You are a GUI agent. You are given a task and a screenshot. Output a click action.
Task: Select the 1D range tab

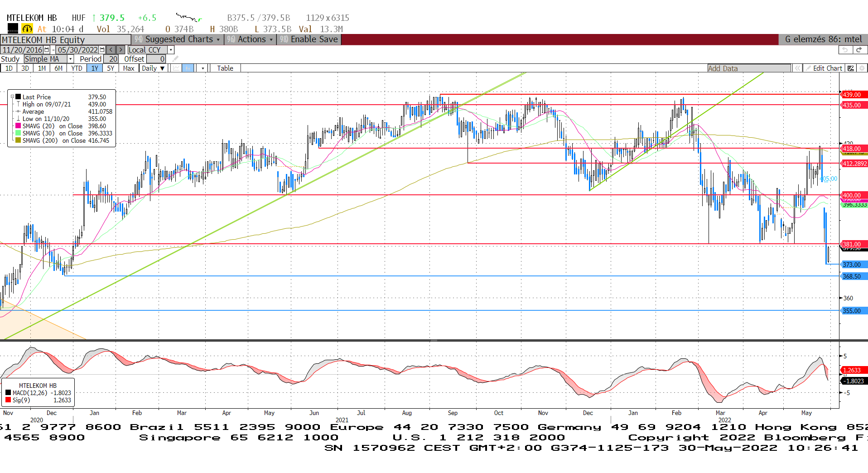pos(9,68)
